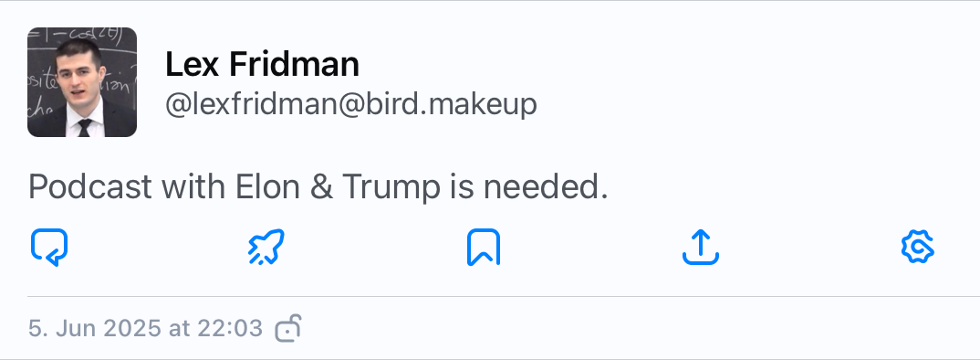Click the word Podcast in post
The height and width of the screenshot is (360, 980).
(90, 186)
